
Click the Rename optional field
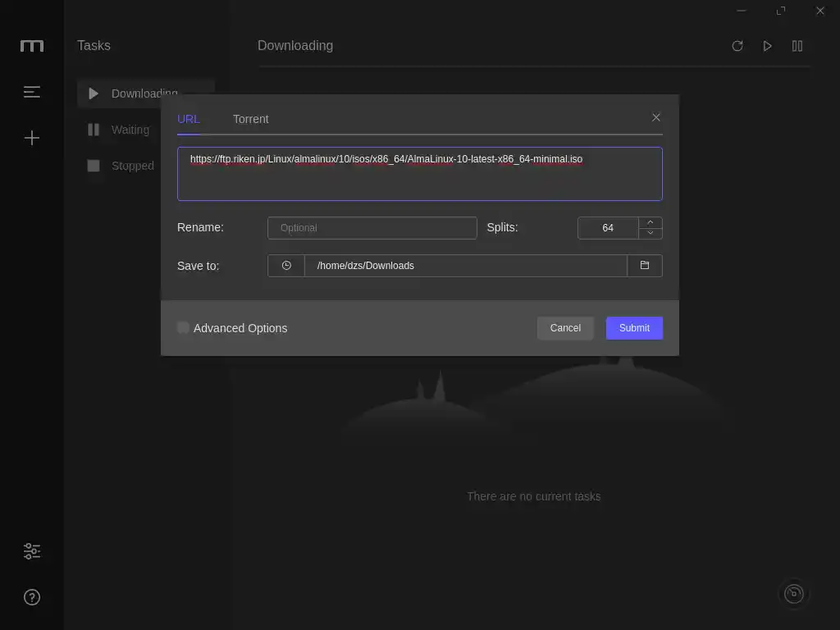coord(372,228)
